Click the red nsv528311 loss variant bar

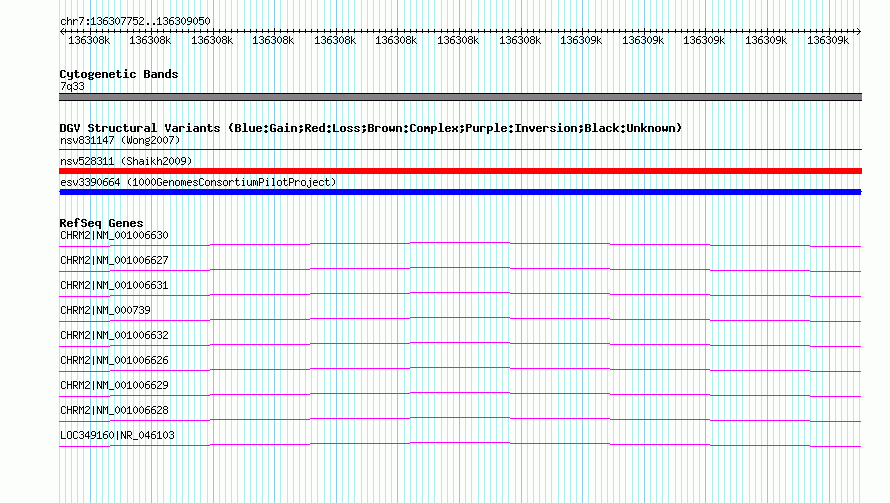(x=460, y=171)
